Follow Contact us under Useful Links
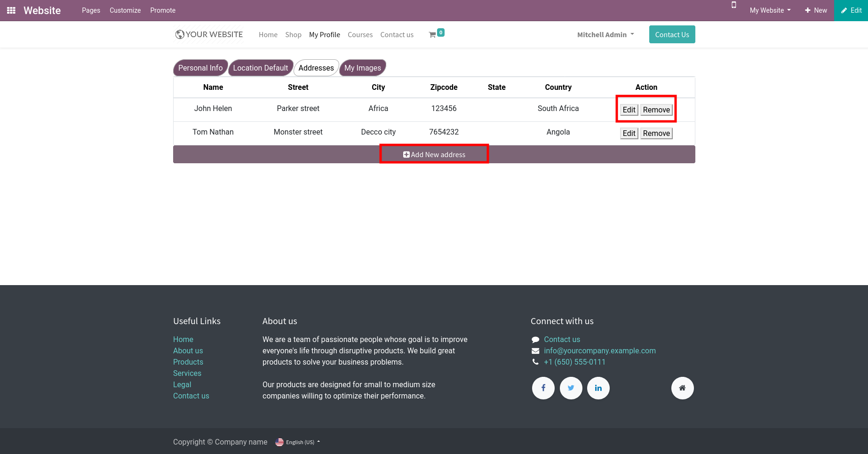 pos(191,396)
